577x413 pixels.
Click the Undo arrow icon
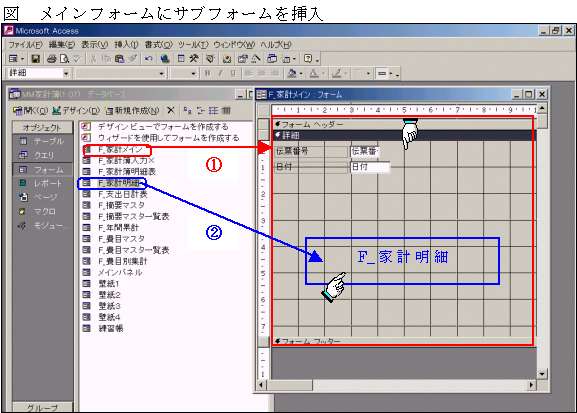pyautogui.click(x=148, y=59)
